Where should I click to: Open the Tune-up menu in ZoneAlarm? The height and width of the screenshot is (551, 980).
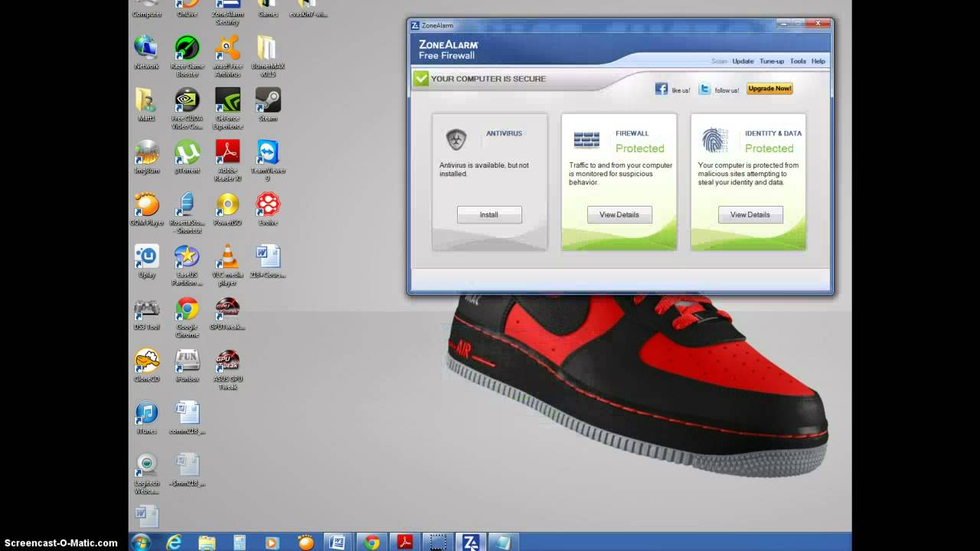772,61
